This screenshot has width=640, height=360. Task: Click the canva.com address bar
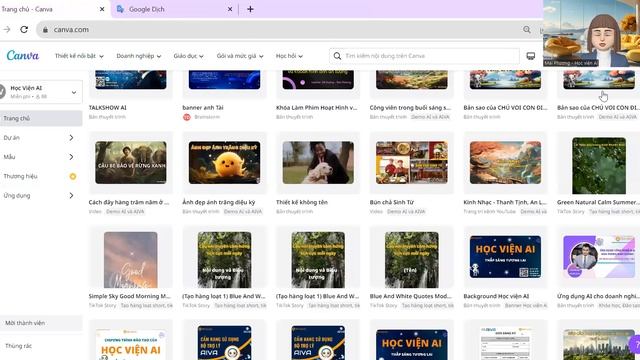(x=286, y=29)
